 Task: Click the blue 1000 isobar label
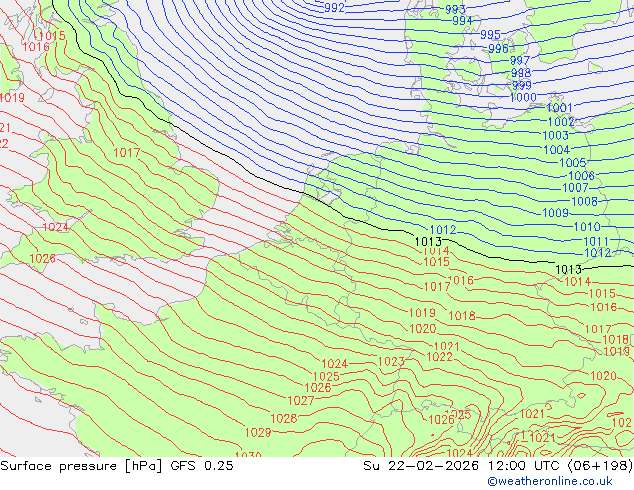[x=523, y=98]
